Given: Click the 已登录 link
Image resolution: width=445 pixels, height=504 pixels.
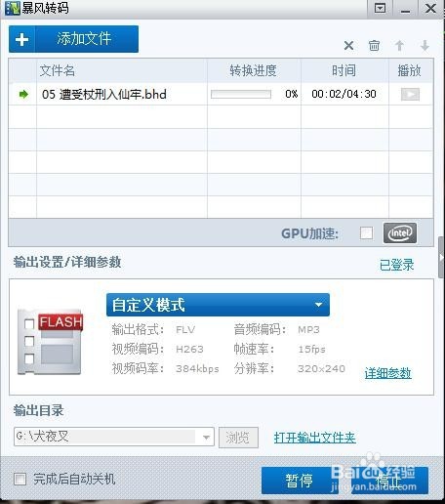Looking at the screenshot, I should (x=397, y=265).
